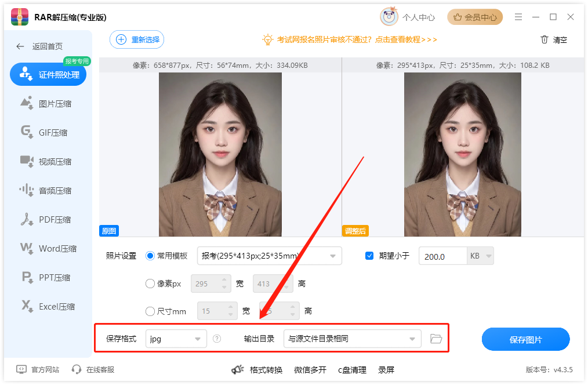Open 考试网报名照片 tutorial link

357,39
